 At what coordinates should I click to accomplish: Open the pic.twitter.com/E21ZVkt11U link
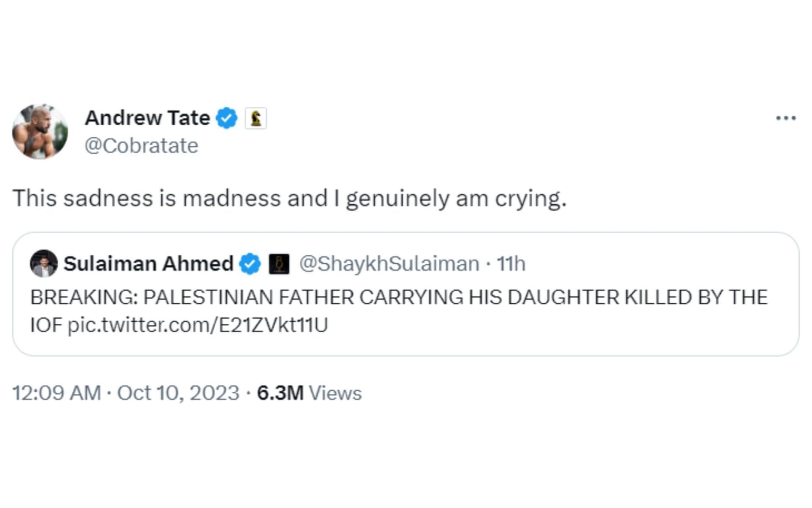tap(197, 325)
